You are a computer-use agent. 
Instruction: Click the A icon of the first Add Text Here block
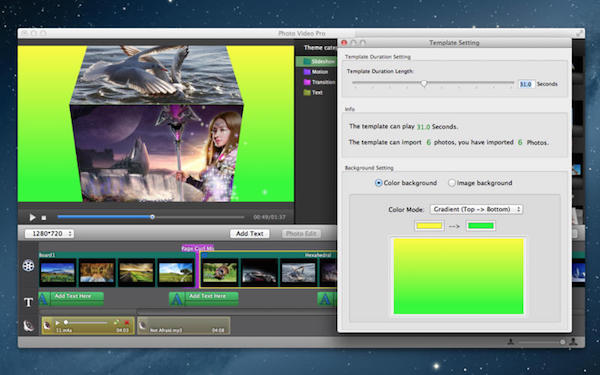[x=44, y=299]
